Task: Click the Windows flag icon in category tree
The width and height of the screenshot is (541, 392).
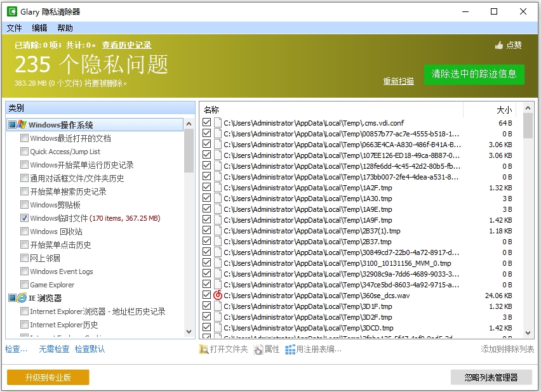Action: [x=22, y=124]
